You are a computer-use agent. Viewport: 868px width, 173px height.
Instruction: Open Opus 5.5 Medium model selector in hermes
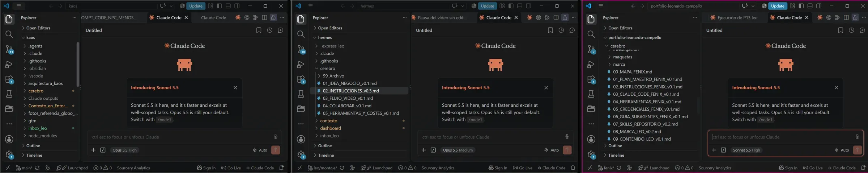(458, 150)
